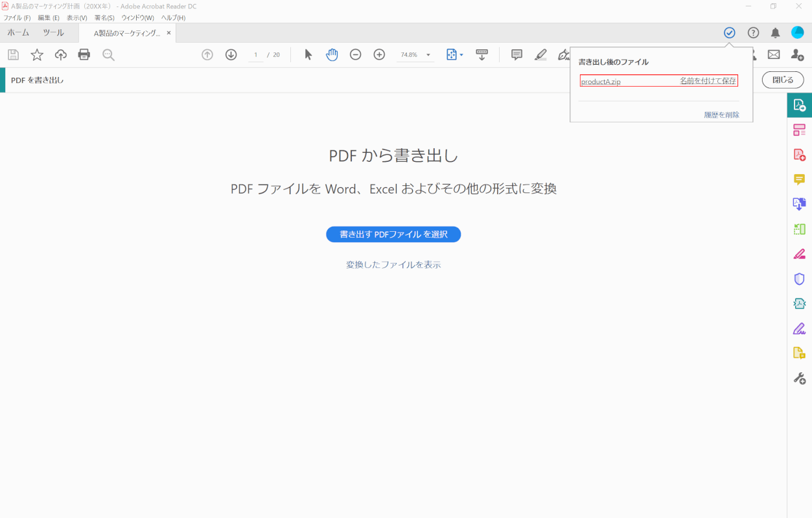Zoom out with the minus icon
This screenshot has width=812, height=518.
click(355, 55)
